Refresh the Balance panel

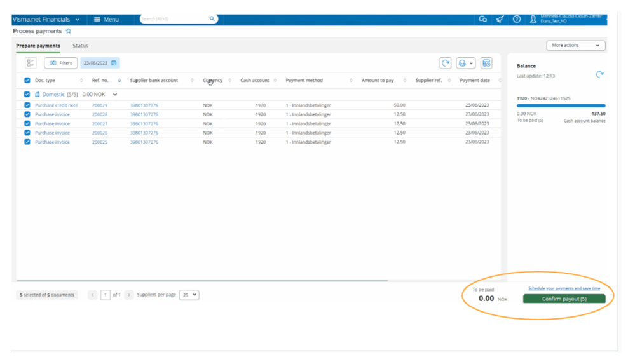pyautogui.click(x=600, y=74)
